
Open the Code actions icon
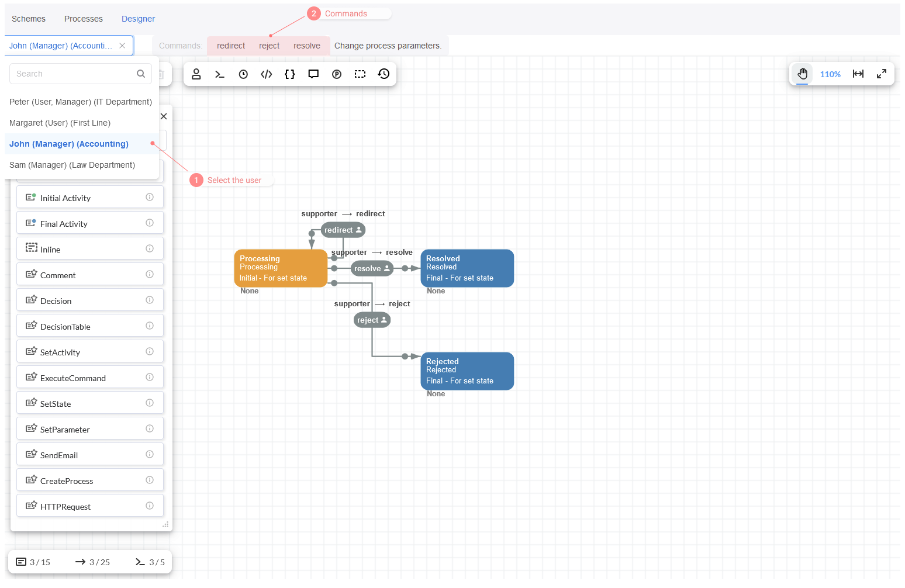(267, 74)
